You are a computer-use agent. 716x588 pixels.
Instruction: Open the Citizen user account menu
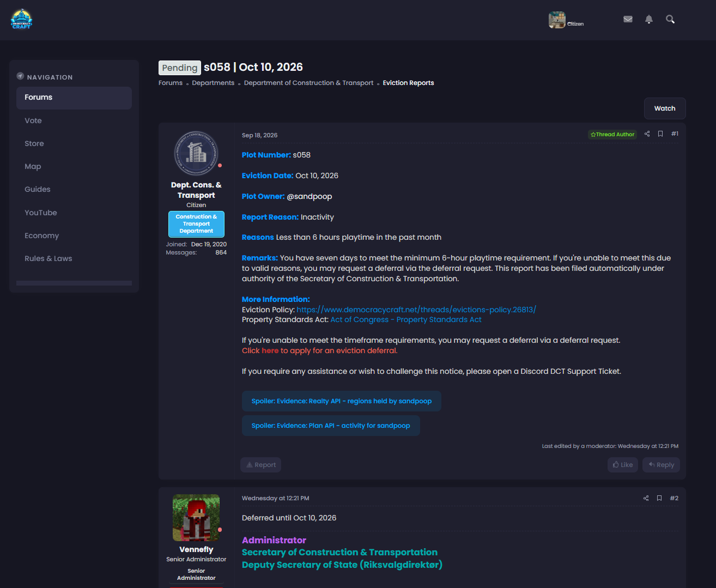point(567,20)
